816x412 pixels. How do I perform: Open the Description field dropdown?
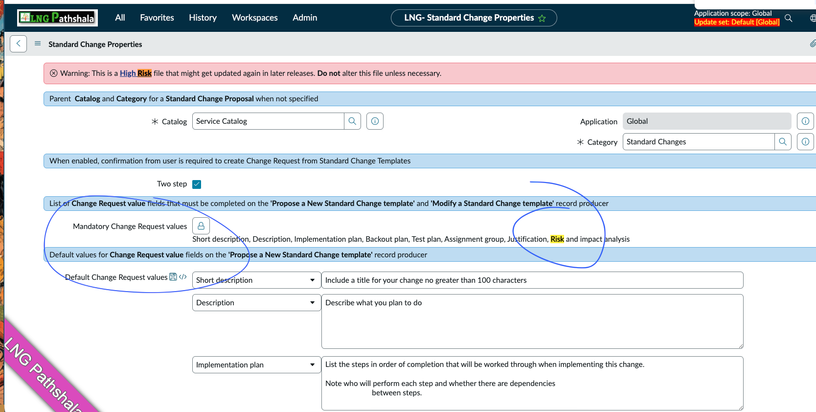point(256,303)
